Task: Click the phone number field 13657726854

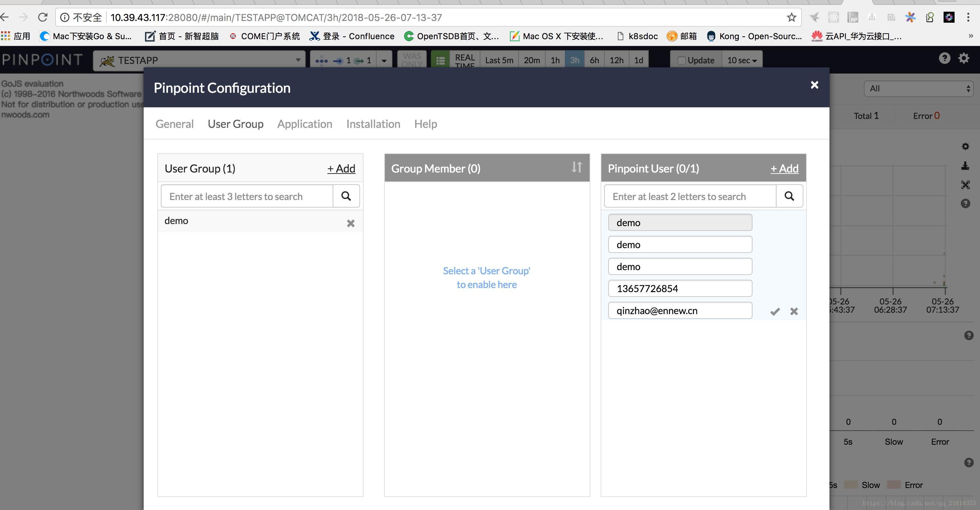Action: point(680,288)
